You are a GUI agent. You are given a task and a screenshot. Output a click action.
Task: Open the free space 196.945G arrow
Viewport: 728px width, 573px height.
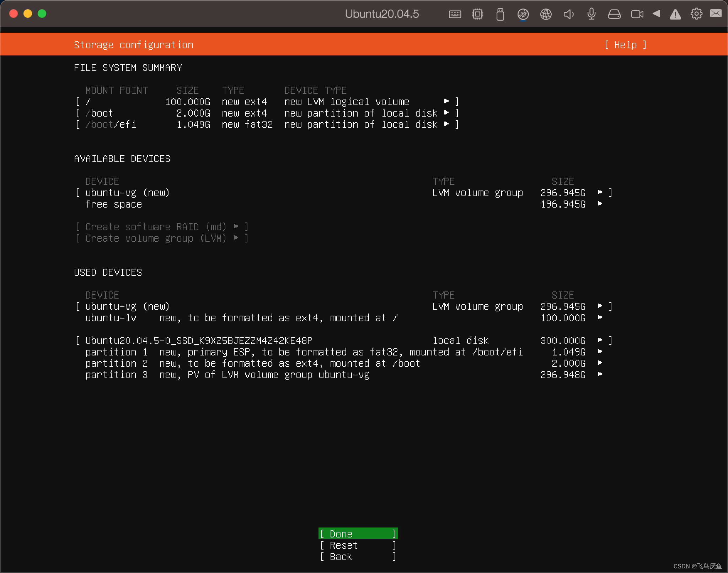coord(600,204)
